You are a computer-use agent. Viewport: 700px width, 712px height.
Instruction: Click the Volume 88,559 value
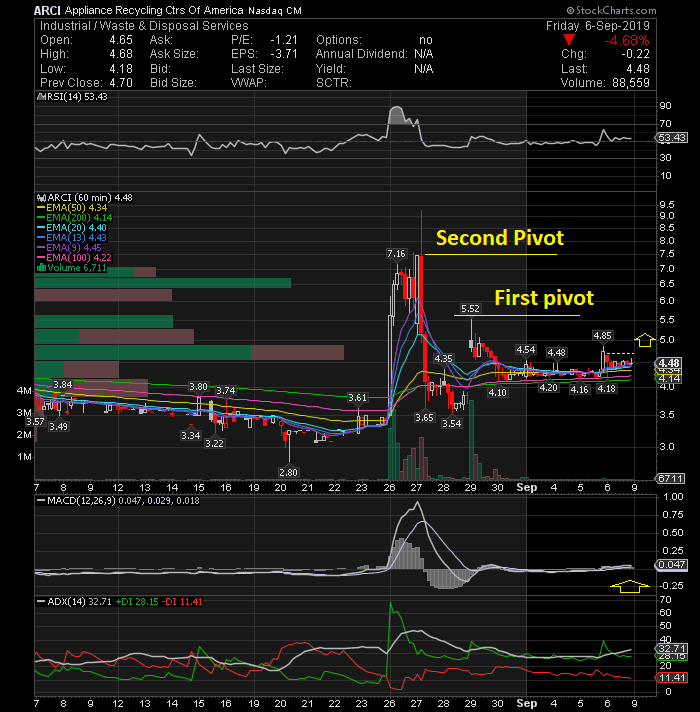631,83
